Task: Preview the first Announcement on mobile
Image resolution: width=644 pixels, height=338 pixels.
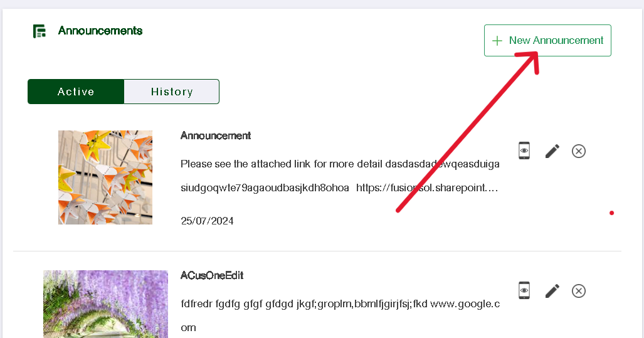Action: pos(524,151)
